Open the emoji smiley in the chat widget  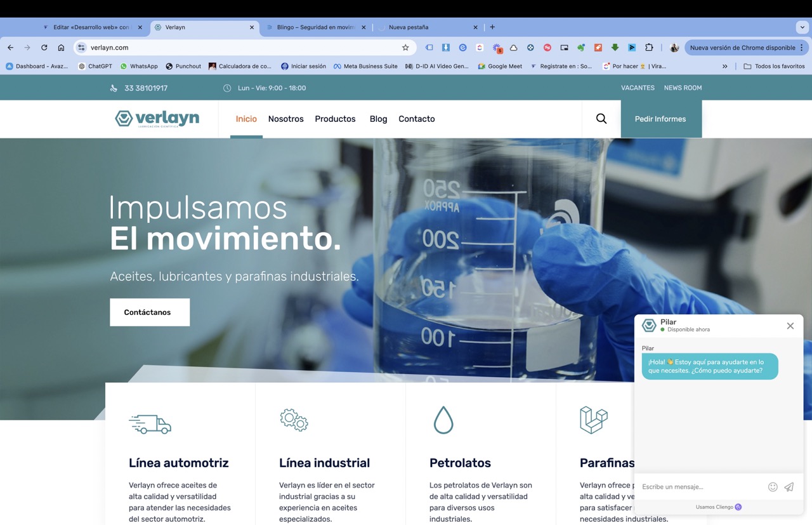[773, 487]
